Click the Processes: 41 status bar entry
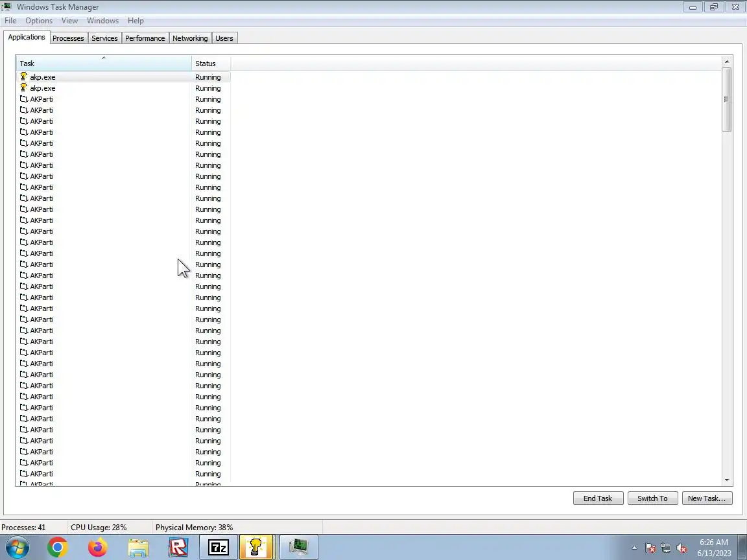The height and width of the screenshot is (560, 747). 24,528
